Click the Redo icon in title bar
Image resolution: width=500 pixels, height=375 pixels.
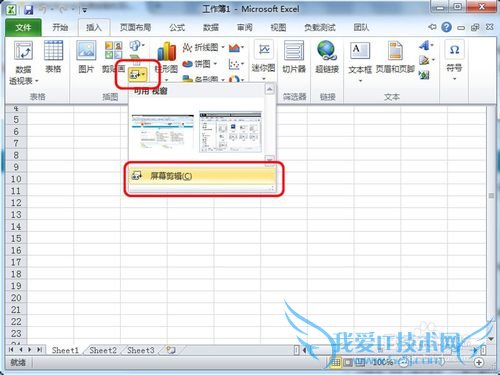pos(63,10)
